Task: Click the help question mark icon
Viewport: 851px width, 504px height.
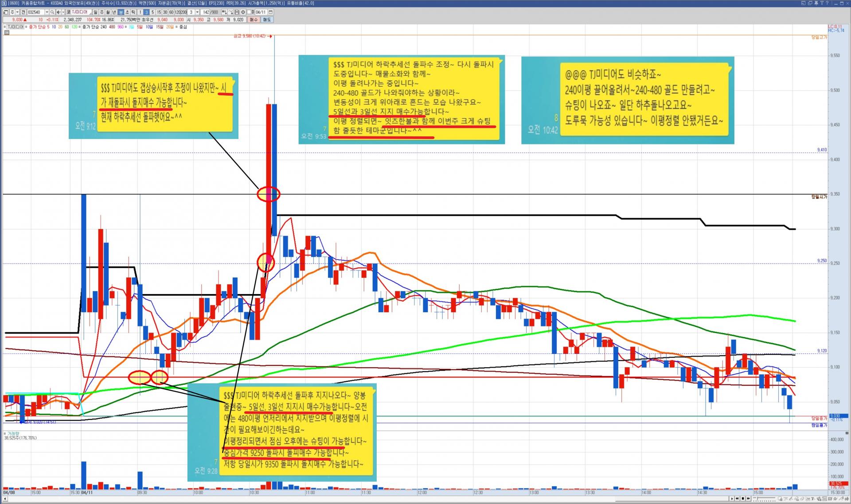Action: tap(827, 3)
